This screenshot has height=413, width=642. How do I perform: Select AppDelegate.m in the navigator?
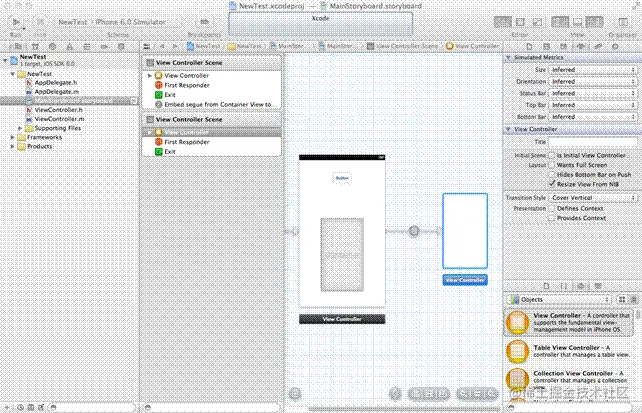click(x=57, y=92)
